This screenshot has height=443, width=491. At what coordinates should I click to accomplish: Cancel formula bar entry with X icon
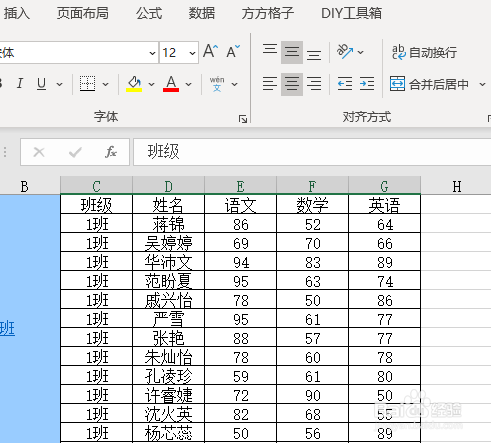[x=39, y=152]
